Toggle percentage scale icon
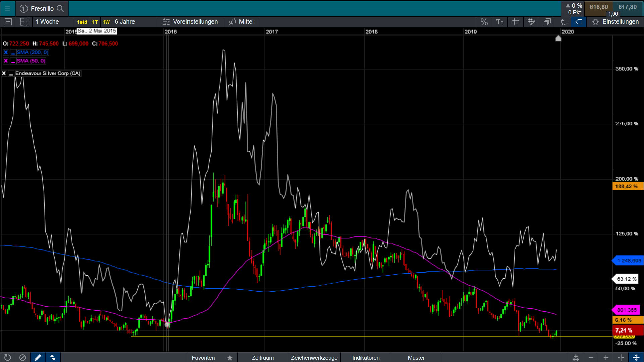 pyautogui.click(x=484, y=22)
